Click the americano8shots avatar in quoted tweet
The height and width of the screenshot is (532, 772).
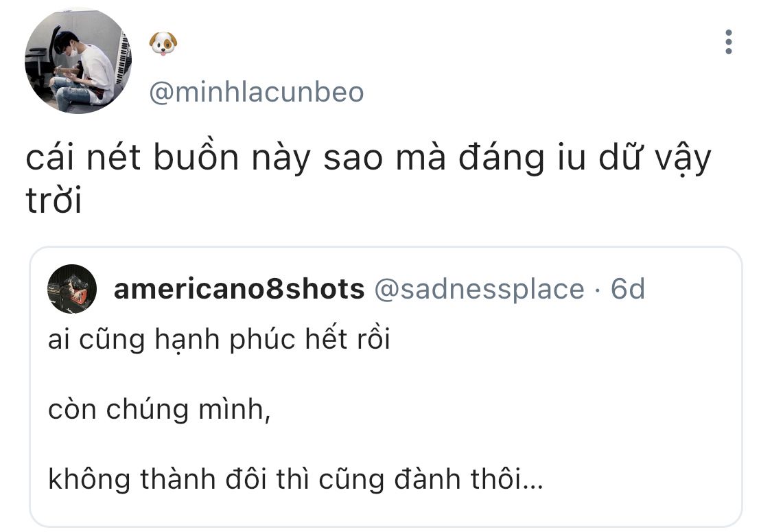point(71,289)
